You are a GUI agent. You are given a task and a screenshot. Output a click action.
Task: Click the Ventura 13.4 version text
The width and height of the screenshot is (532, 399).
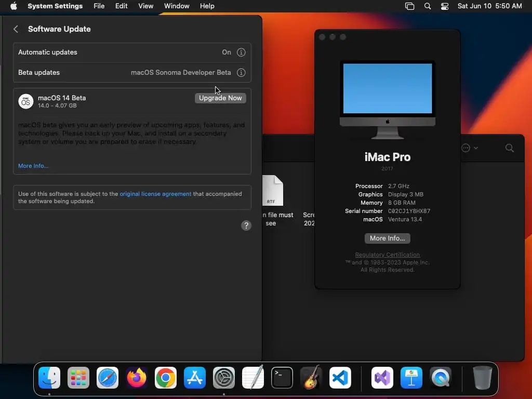pyautogui.click(x=405, y=219)
